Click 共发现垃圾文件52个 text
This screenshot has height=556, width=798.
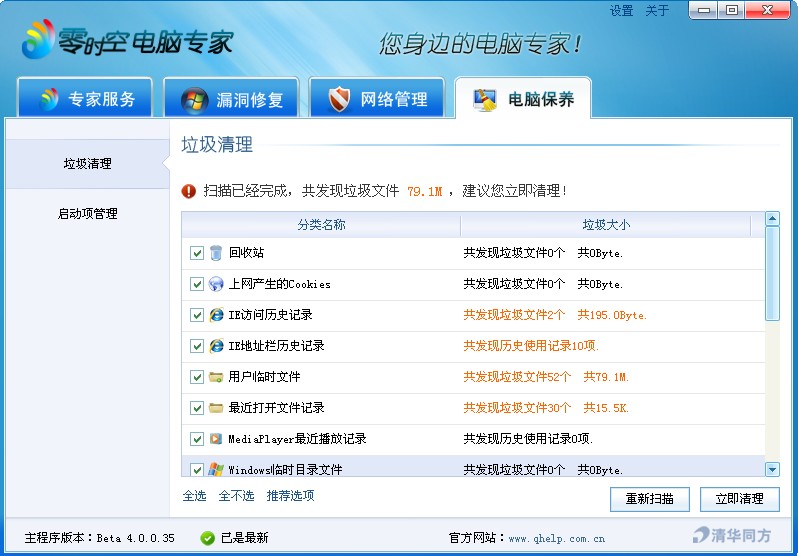click(x=517, y=377)
